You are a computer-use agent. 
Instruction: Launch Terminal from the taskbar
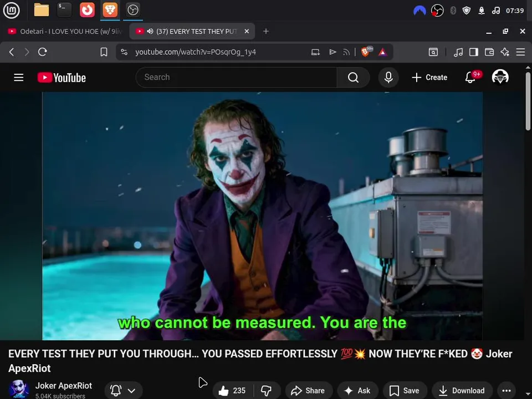coord(64,10)
